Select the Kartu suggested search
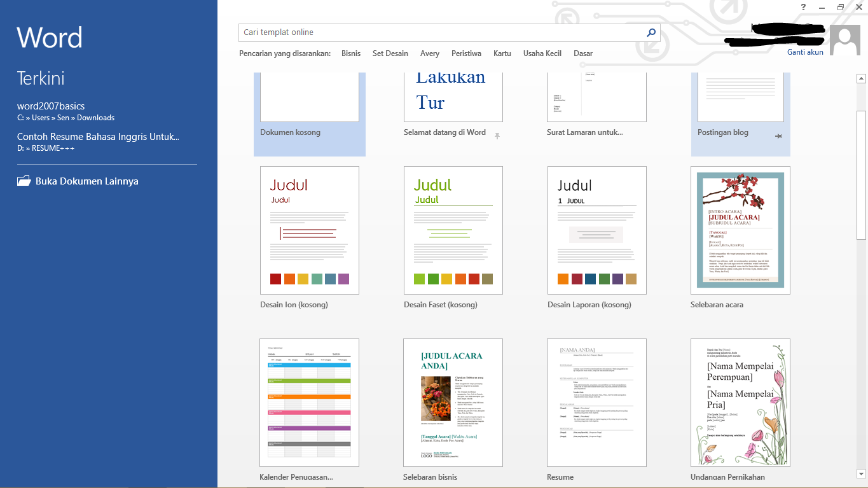868x488 pixels. pyautogui.click(x=502, y=53)
